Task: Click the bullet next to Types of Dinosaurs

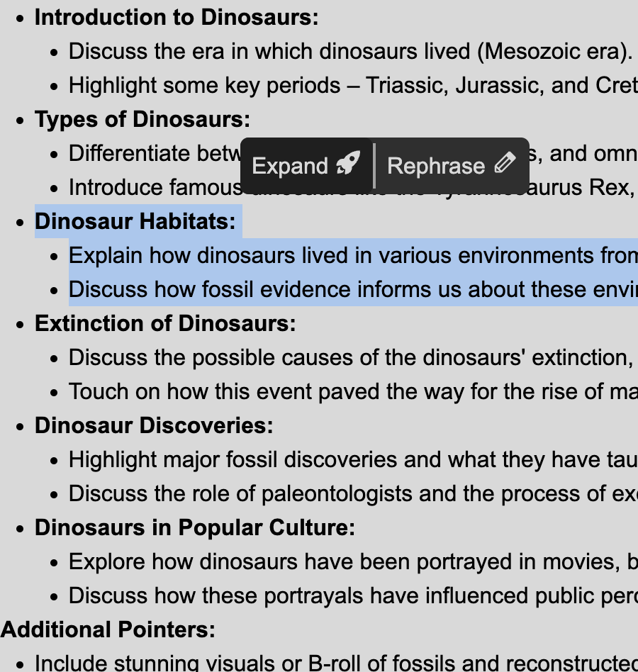Action: [x=18, y=119]
